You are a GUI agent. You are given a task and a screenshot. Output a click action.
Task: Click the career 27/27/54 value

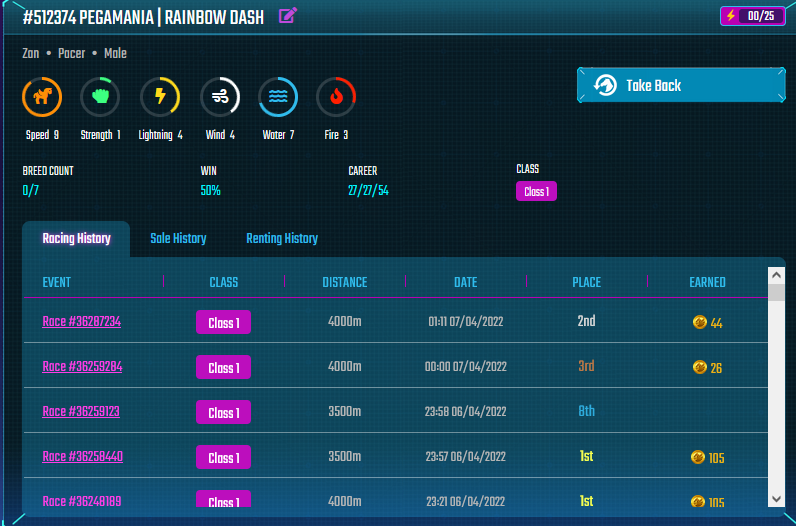point(369,191)
